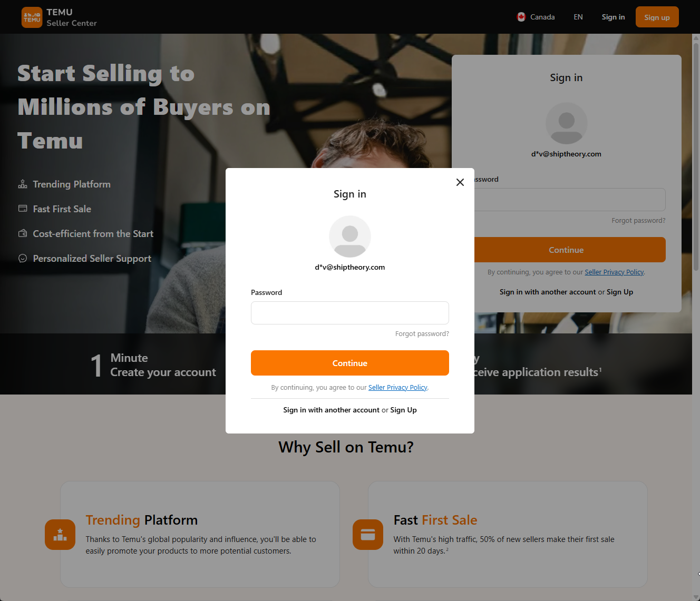Open the EN language selector

point(578,17)
